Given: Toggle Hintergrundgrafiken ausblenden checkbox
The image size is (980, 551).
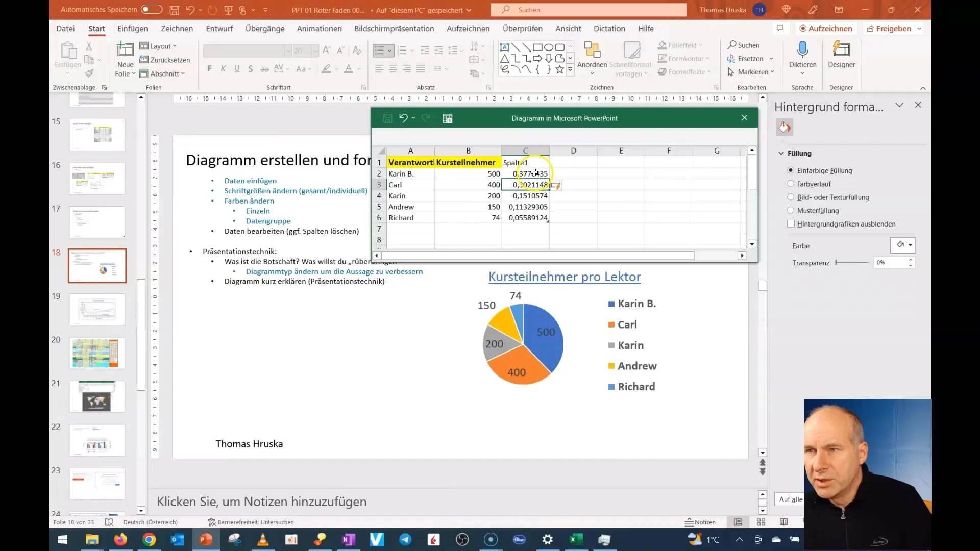Looking at the screenshot, I should (x=792, y=223).
